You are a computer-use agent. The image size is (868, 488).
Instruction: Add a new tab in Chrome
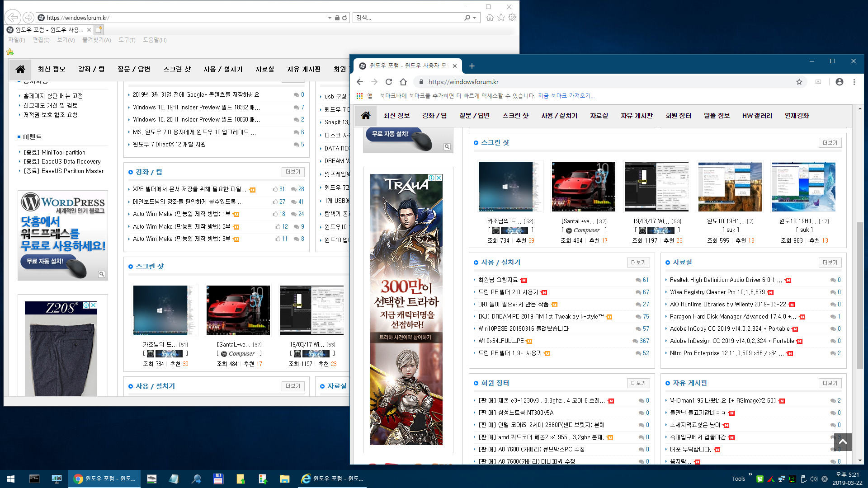pos(472,66)
